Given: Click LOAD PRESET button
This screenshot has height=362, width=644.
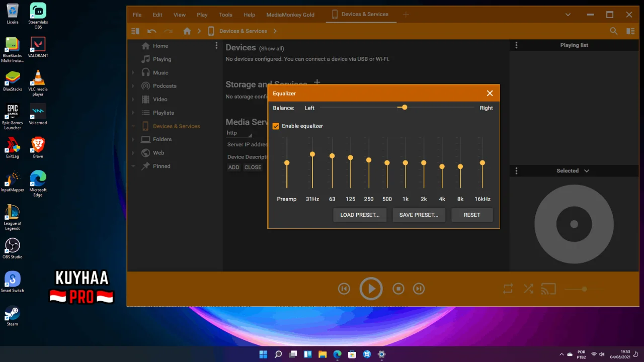Looking at the screenshot, I should (x=360, y=215).
